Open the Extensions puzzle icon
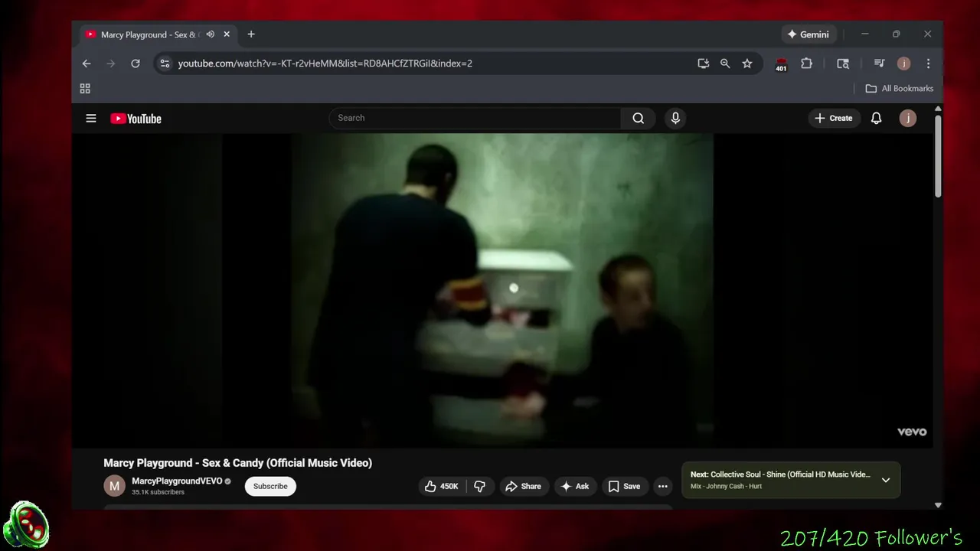 pyautogui.click(x=806, y=64)
